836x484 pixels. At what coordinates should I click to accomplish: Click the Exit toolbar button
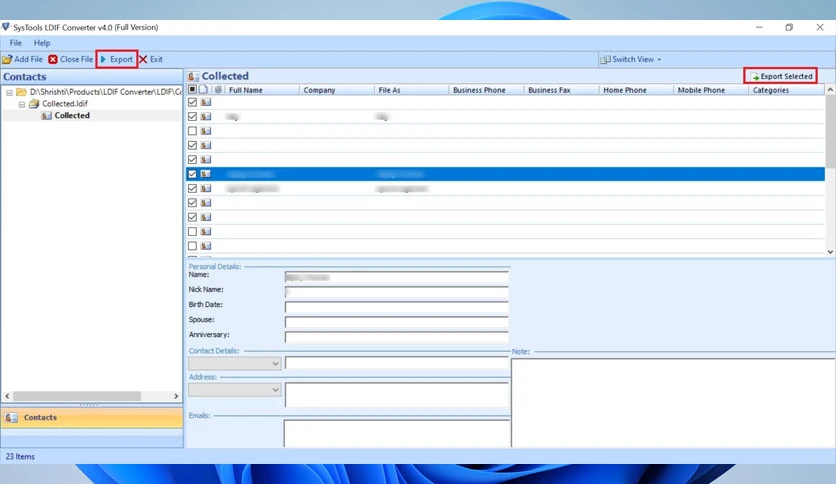(x=151, y=59)
